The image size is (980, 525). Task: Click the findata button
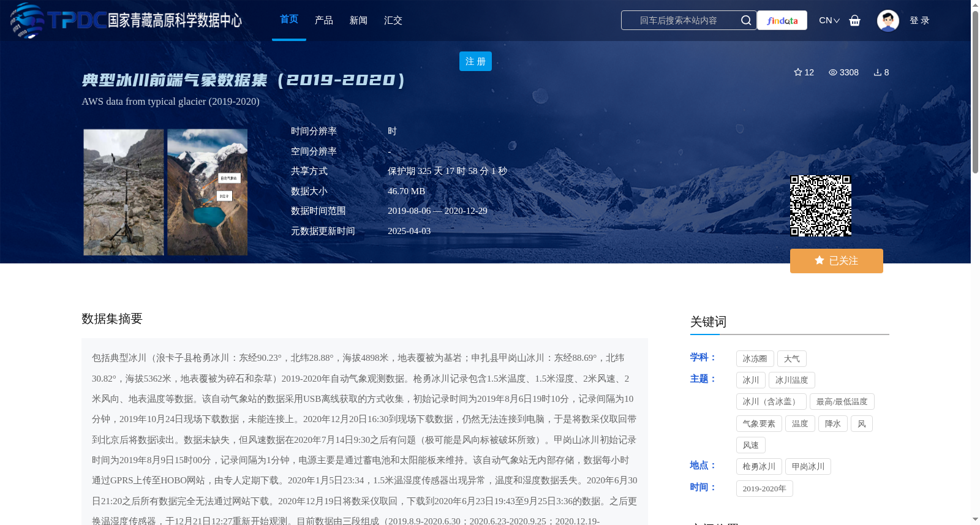782,20
